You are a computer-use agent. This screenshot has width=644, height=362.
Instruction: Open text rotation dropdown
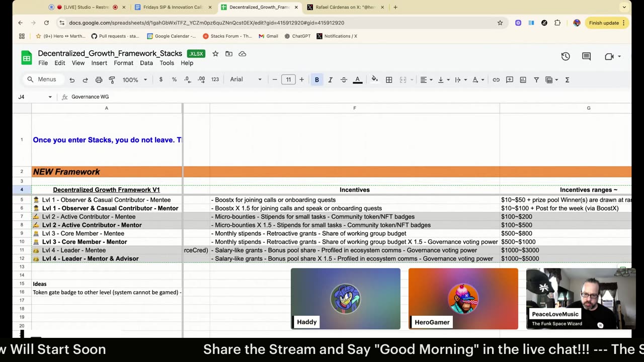(477, 79)
